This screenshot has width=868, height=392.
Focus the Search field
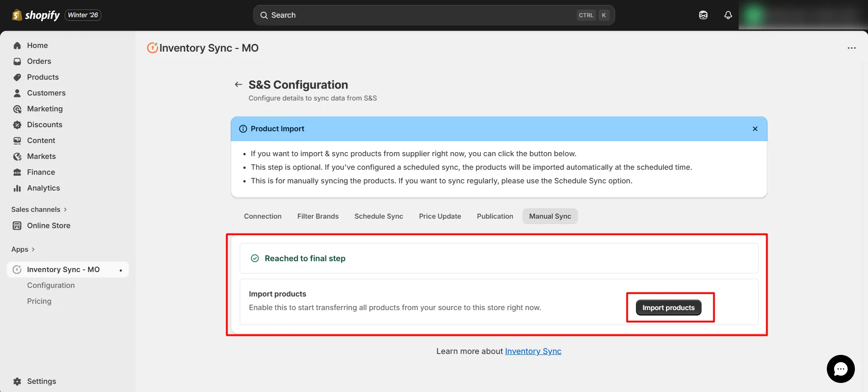434,15
